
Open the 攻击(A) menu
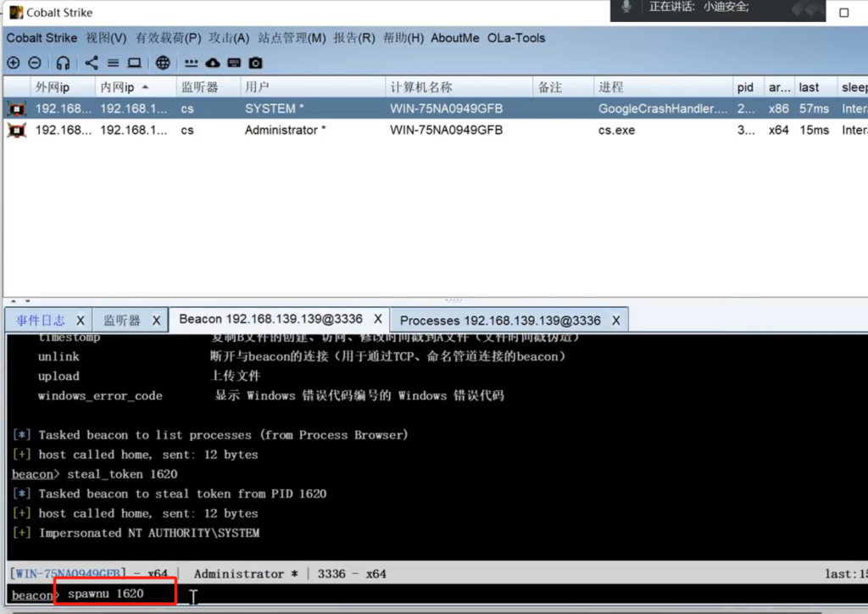pos(229,38)
